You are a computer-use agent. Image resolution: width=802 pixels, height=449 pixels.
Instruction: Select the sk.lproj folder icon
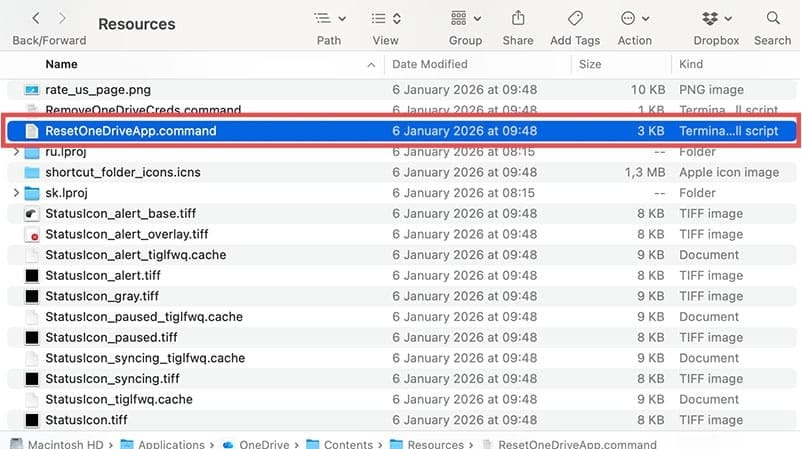[32, 193]
